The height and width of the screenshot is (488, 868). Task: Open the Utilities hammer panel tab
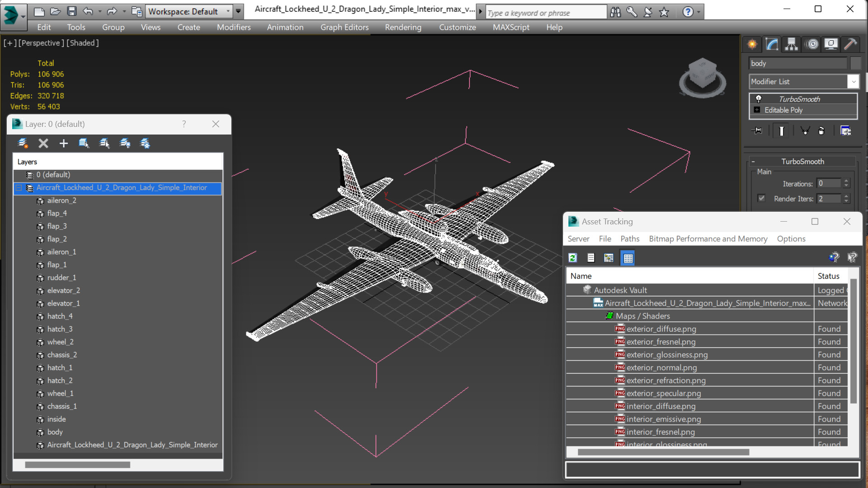pyautogui.click(x=850, y=44)
